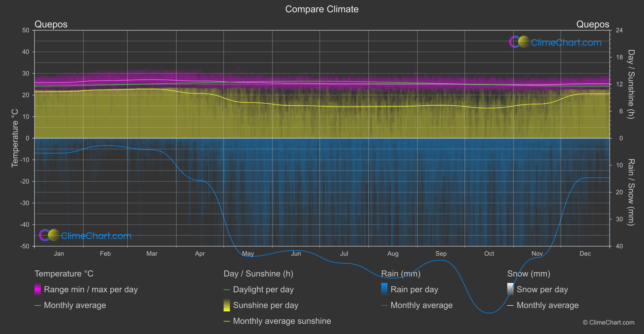Click the yellow 'Sunshine per day' swatch
This screenshot has width=644, height=334.
coord(227,305)
